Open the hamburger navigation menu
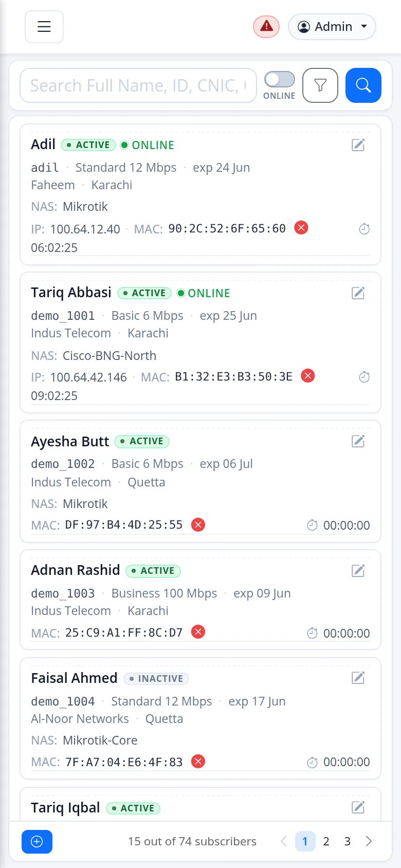This screenshot has height=868, width=401. coord(44,27)
